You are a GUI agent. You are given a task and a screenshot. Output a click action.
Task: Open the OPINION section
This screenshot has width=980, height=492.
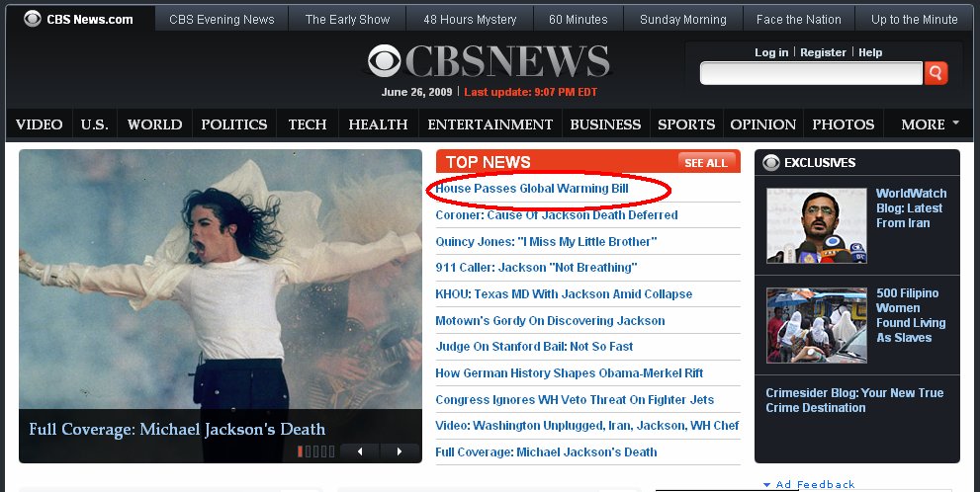(x=763, y=124)
